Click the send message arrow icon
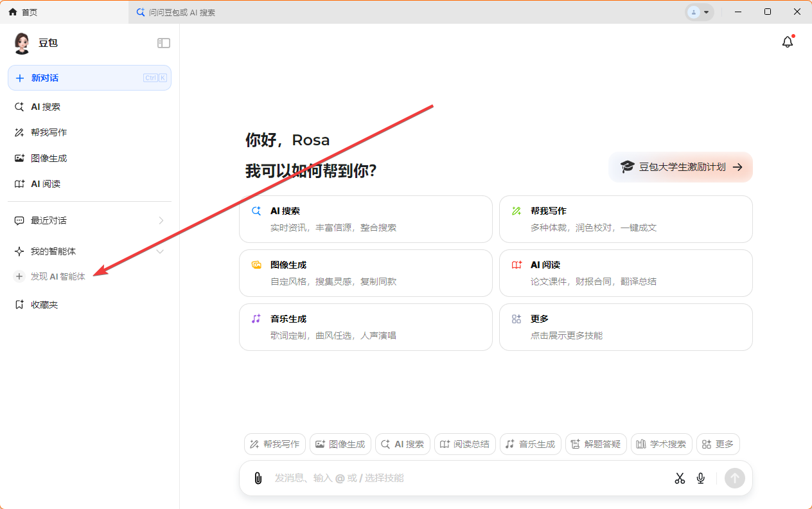The height and width of the screenshot is (509, 812). 734,478
